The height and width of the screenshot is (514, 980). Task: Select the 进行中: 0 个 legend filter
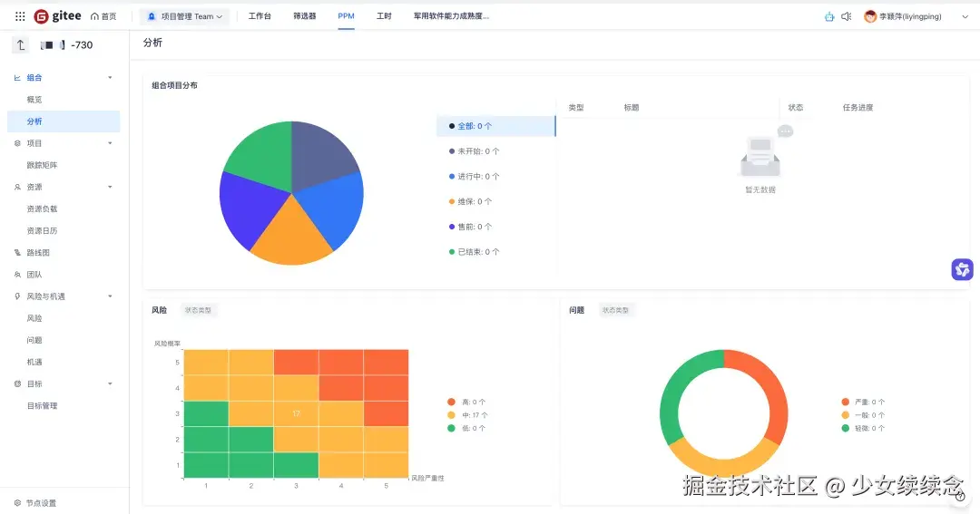pos(475,176)
